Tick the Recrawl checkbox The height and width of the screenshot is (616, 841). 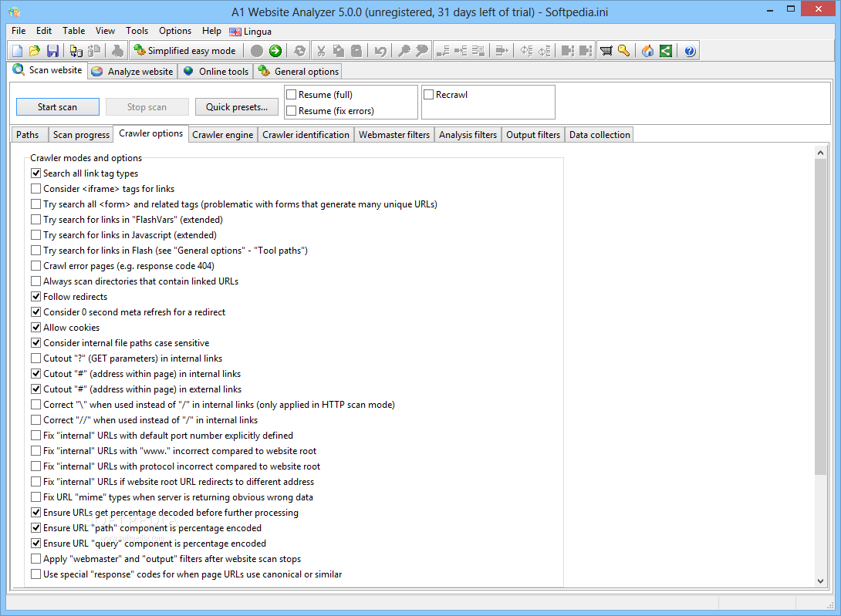428,95
